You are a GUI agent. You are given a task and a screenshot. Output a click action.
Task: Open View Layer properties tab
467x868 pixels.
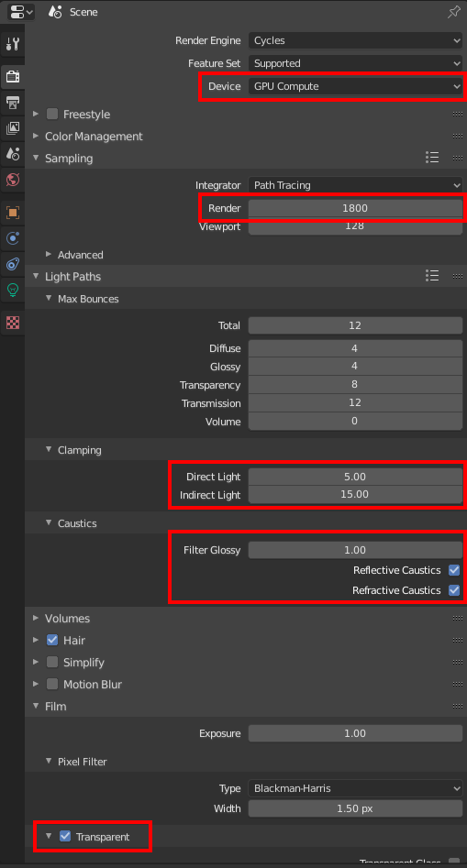coord(13,128)
